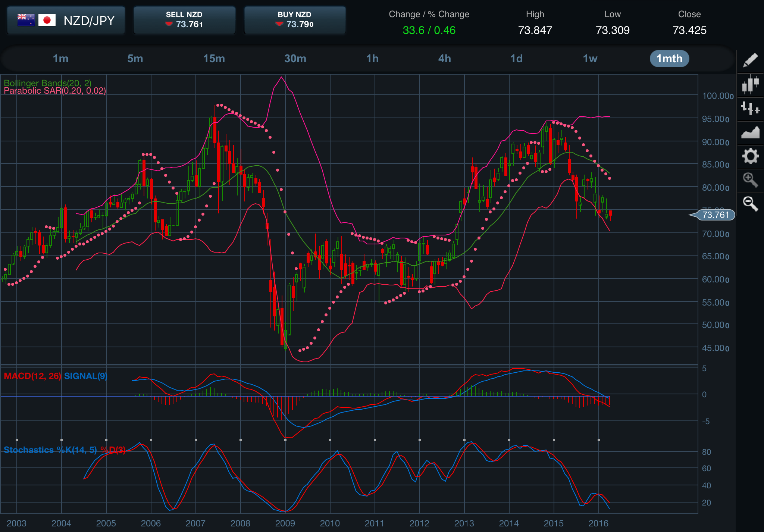Select the pencil drawing tool

pyautogui.click(x=750, y=60)
